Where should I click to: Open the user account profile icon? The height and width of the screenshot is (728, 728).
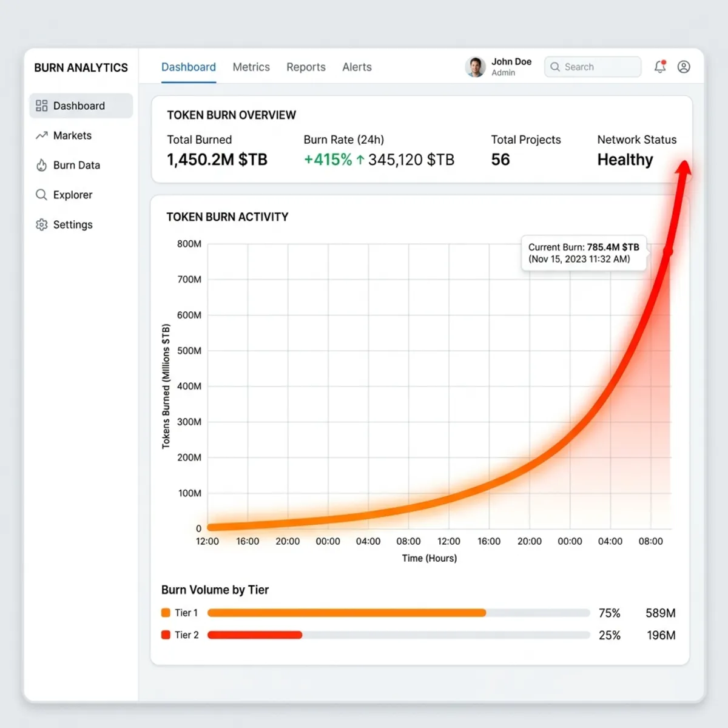[x=684, y=67]
